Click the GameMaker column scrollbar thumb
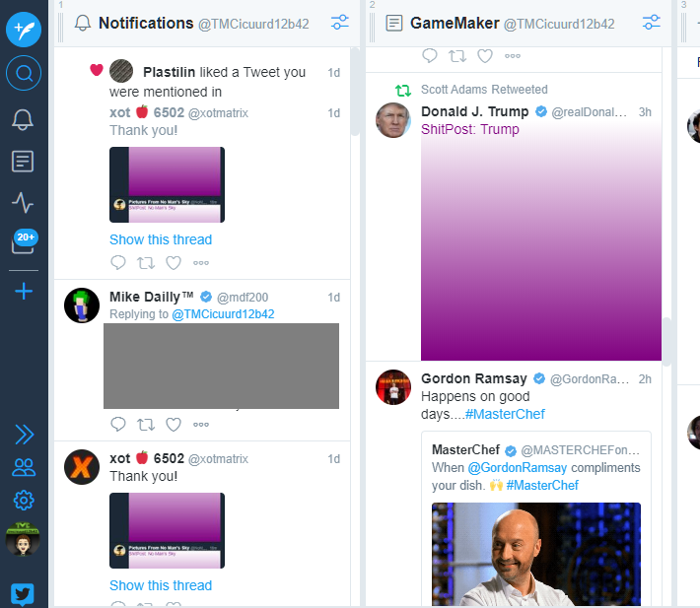 (x=666, y=342)
